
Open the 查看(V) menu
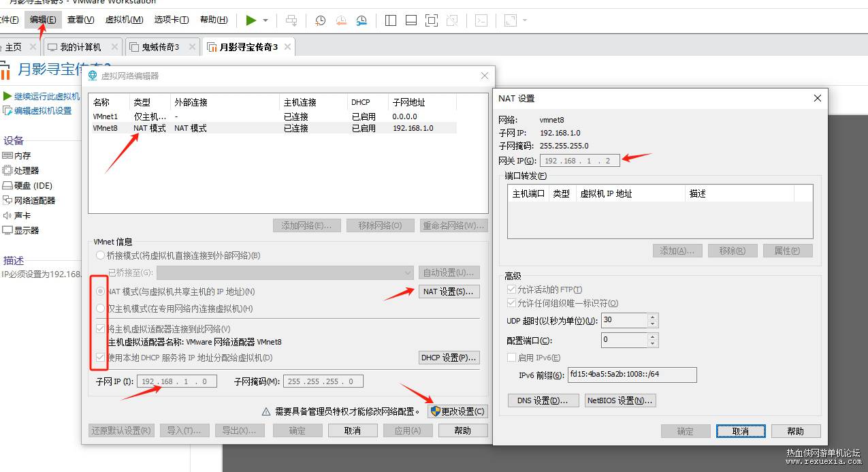(81, 20)
